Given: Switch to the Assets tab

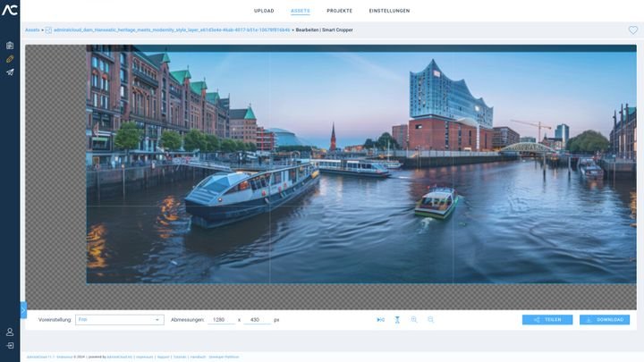Looking at the screenshot, I should click(x=301, y=11).
